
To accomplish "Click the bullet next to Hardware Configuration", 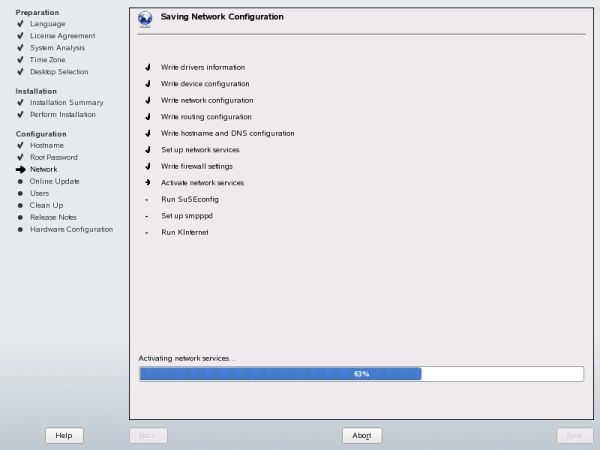I will (x=20, y=229).
